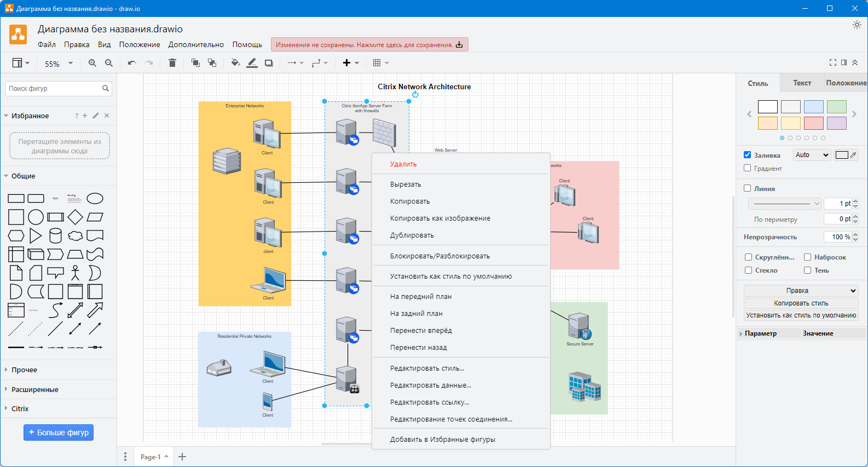Open the table grid dropdown
868x467 pixels.
point(381,63)
